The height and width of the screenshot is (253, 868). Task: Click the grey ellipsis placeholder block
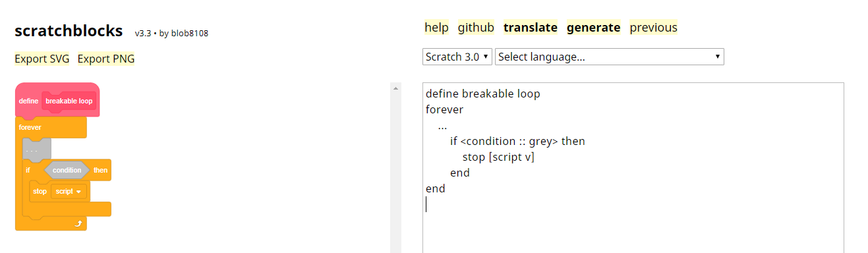(x=36, y=150)
